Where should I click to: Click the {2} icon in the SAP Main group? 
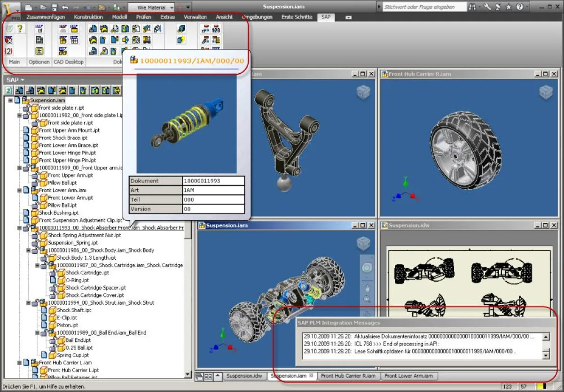point(8,51)
